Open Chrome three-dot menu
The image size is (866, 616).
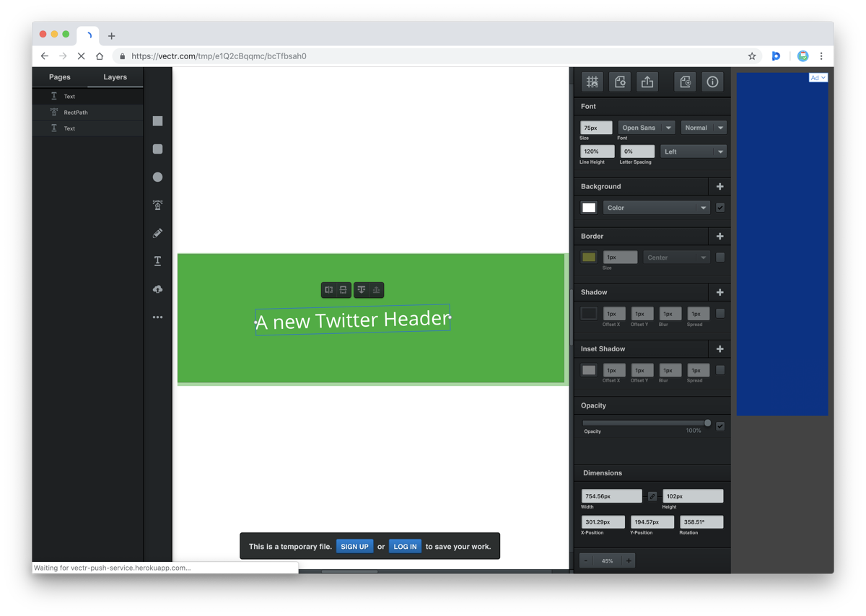pos(821,56)
